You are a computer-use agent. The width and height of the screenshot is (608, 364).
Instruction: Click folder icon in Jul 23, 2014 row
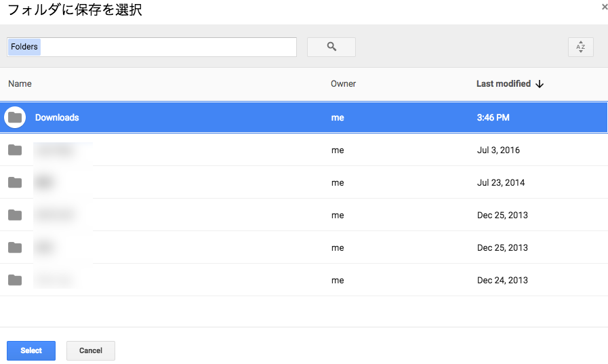point(15,182)
